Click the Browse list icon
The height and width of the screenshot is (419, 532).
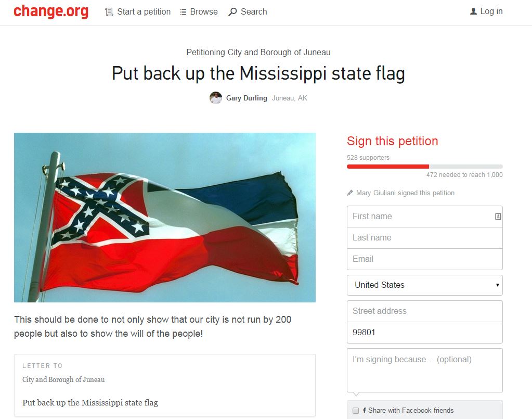point(183,12)
